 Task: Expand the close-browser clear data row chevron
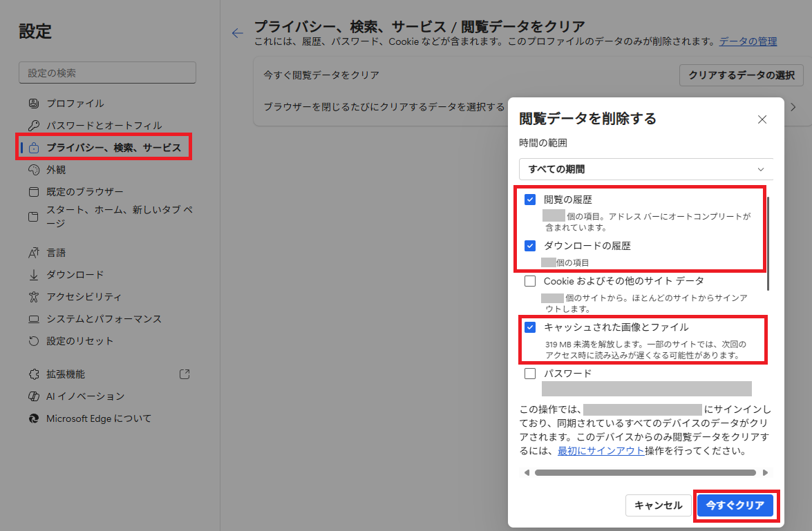(793, 107)
